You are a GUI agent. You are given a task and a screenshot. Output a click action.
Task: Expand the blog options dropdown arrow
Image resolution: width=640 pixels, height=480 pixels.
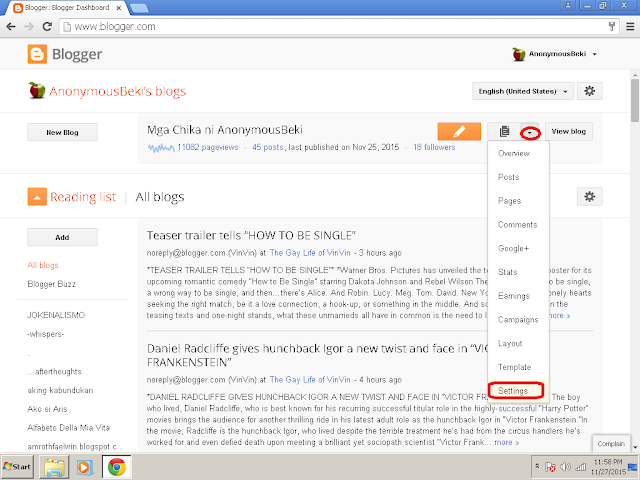tap(530, 132)
